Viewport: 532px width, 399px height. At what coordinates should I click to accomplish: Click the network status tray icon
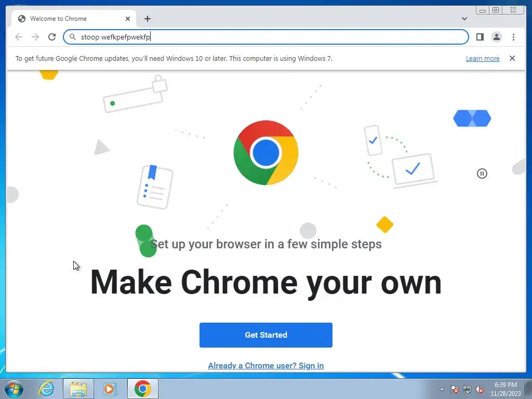pyautogui.click(x=467, y=389)
